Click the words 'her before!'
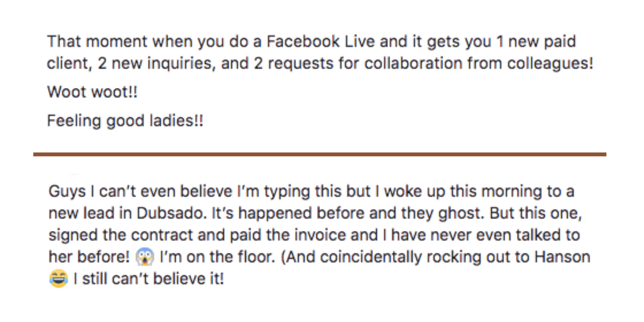This screenshot has width=644, height=322. [x=89, y=257]
